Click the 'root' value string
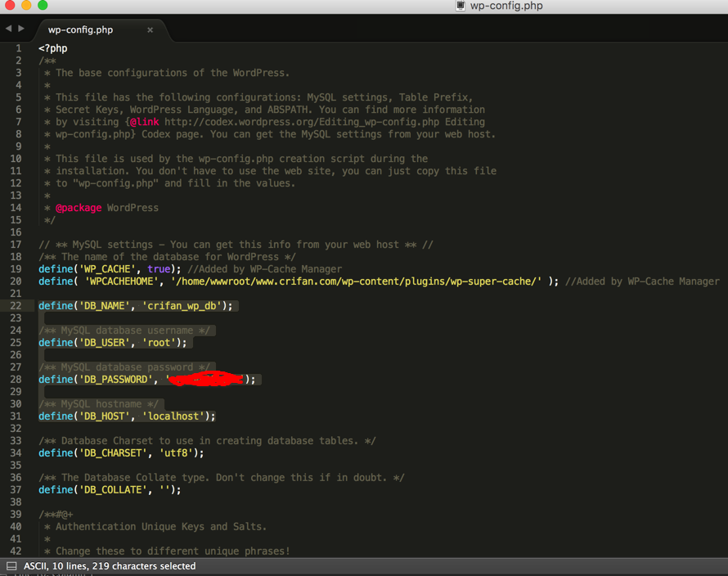 159,343
